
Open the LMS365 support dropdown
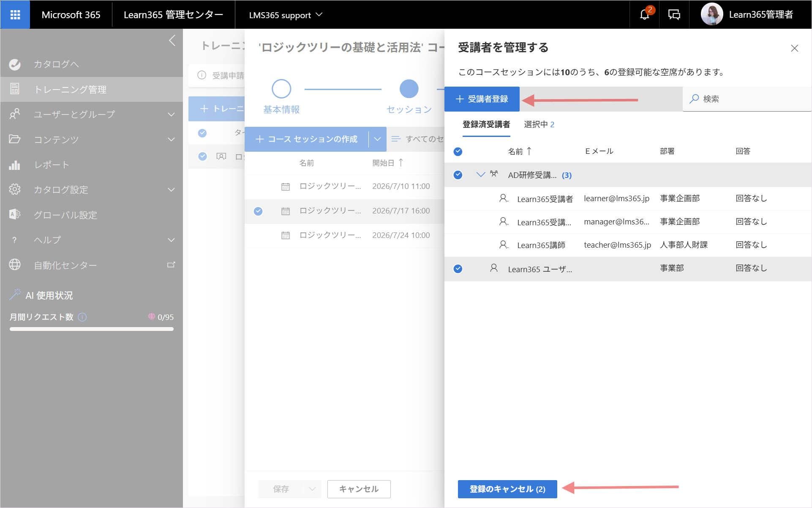pos(286,15)
